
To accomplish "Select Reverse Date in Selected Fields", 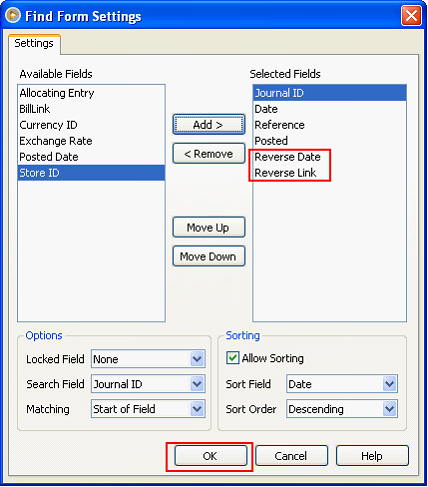I will 287,157.
